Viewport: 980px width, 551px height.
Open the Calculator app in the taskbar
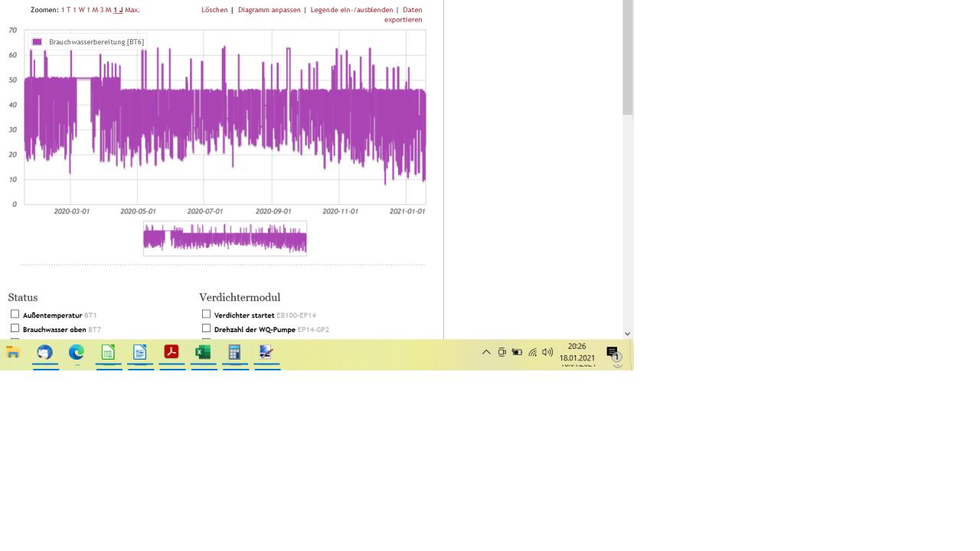[x=235, y=353]
